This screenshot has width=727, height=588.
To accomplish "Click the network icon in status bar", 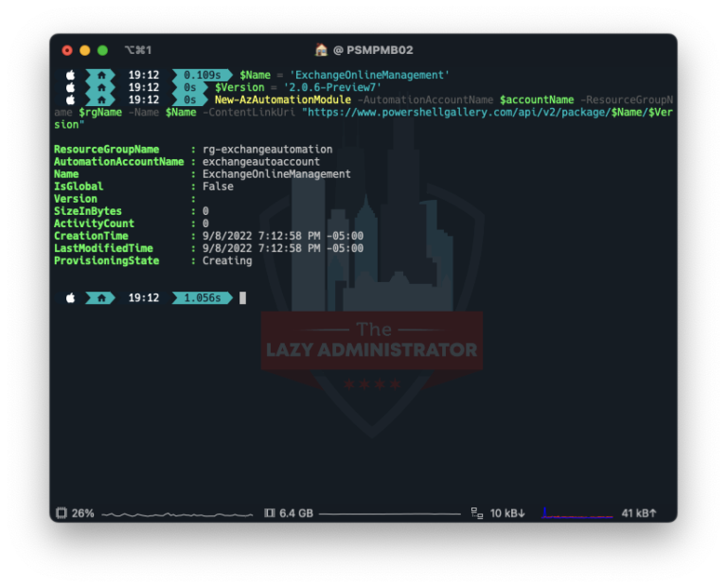I will click(477, 513).
